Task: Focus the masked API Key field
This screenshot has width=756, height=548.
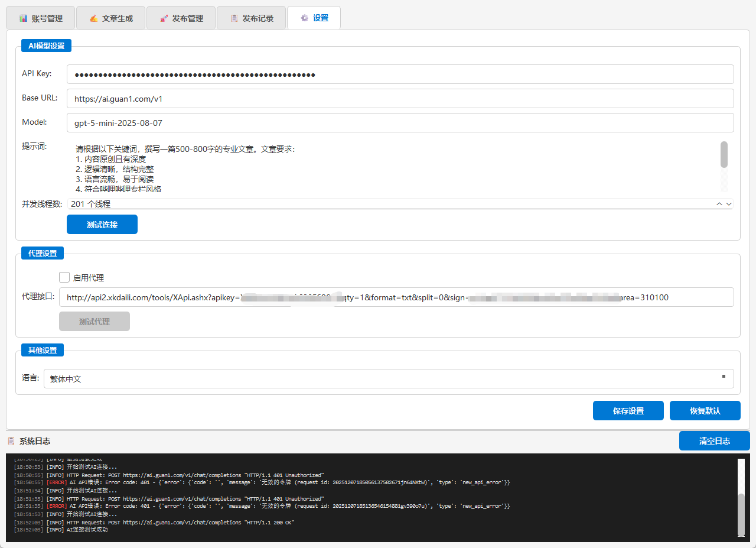Action: (x=400, y=74)
